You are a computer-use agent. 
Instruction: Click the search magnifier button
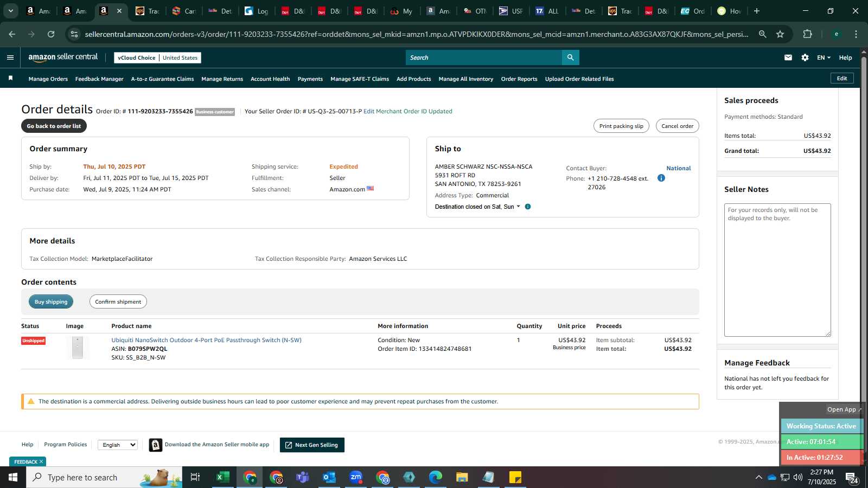tap(570, 57)
